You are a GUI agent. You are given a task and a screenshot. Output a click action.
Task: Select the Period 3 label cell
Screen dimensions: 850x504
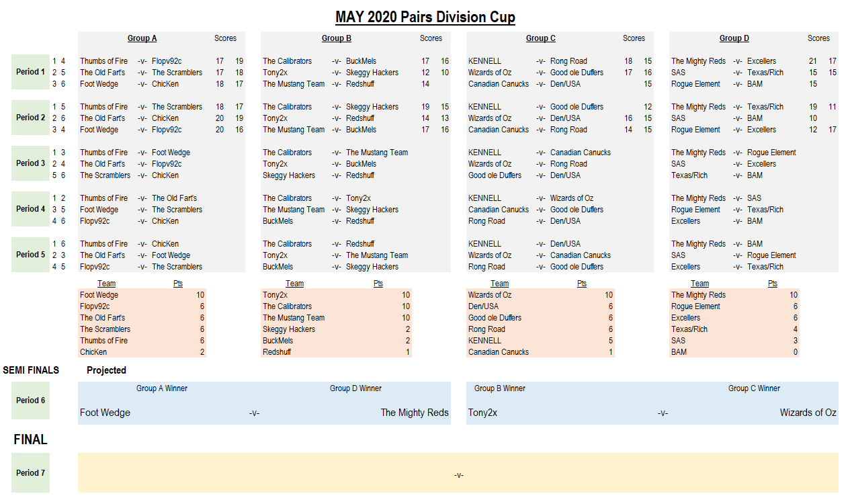[30, 163]
